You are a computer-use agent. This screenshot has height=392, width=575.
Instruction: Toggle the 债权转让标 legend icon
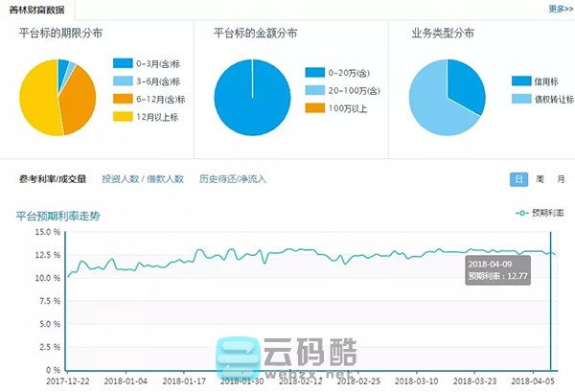pyautogui.click(x=521, y=99)
